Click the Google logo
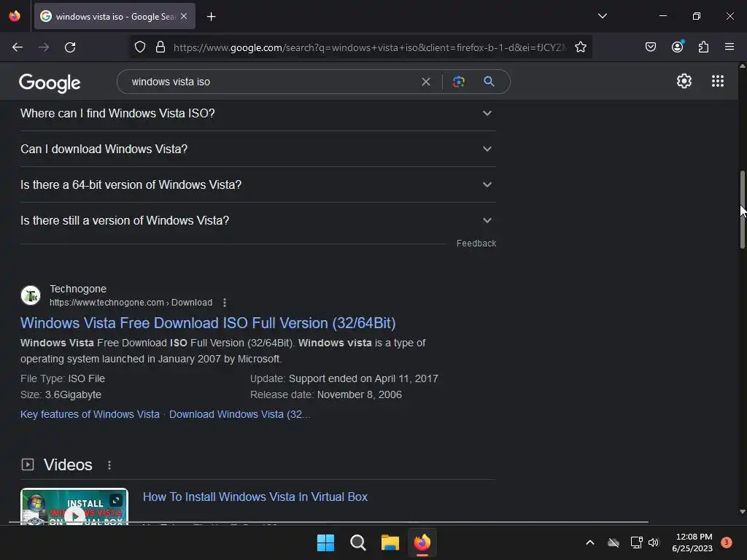Image resolution: width=747 pixels, height=560 pixels. (x=50, y=83)
